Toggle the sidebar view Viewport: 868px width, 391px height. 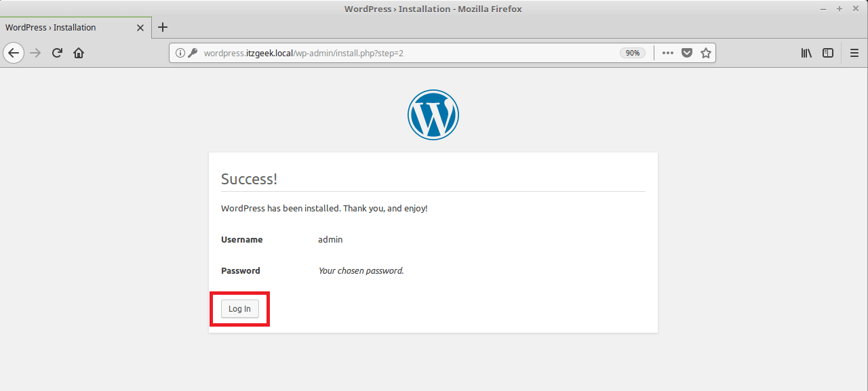point(828,53)
